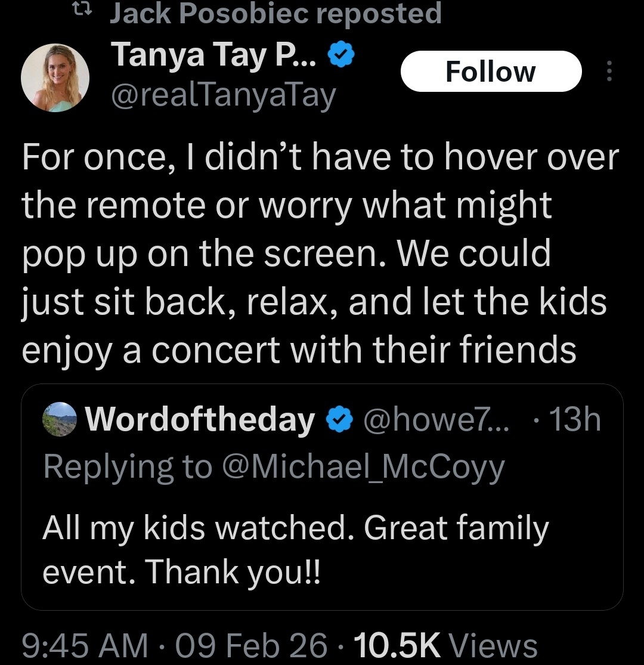Click the Tanya Tay P... display name
Viewport: 644px width, 665px height.
click(x=215, y=56)
